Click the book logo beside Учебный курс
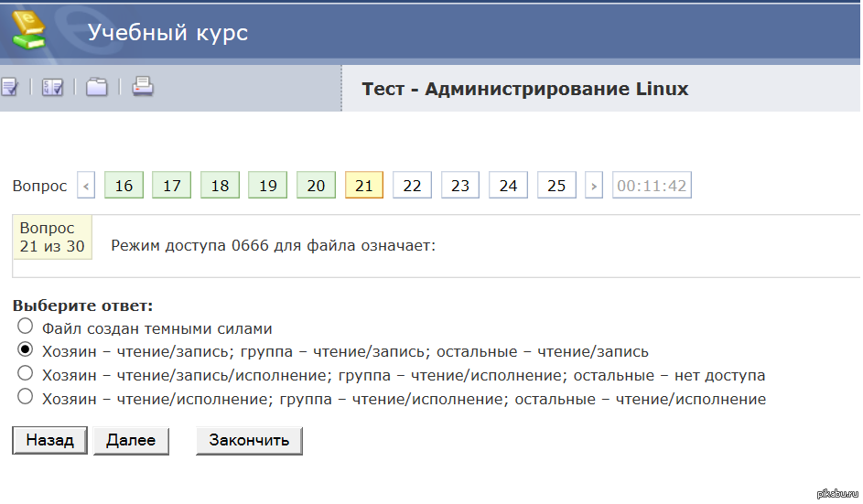 [x=28, y=32]
